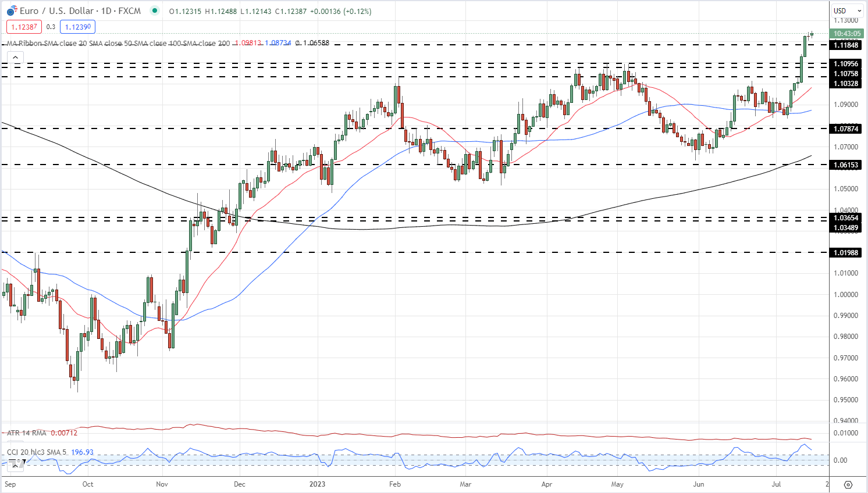Click the Euro / U.S. Dollar 1D FXCM title
Image resolution: width=868 pixels, height=493 pixels.
80,10
